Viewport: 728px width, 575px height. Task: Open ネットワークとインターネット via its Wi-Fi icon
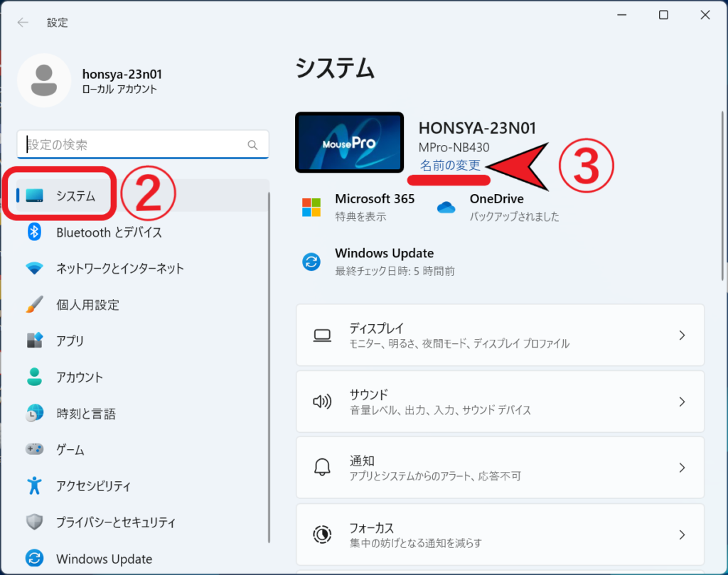pyautogui.click(x=34, y=269)
